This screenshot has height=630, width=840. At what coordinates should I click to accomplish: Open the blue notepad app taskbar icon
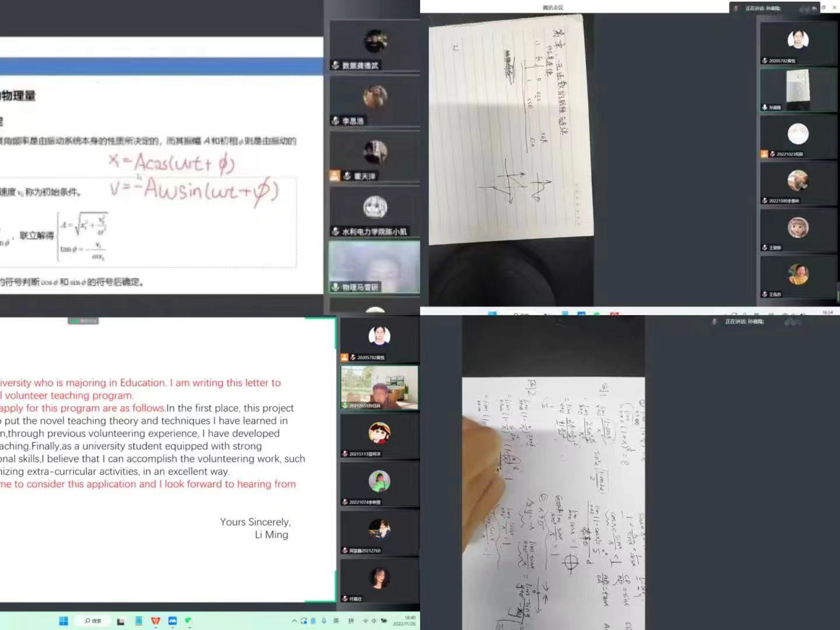[x=139, y=621]
